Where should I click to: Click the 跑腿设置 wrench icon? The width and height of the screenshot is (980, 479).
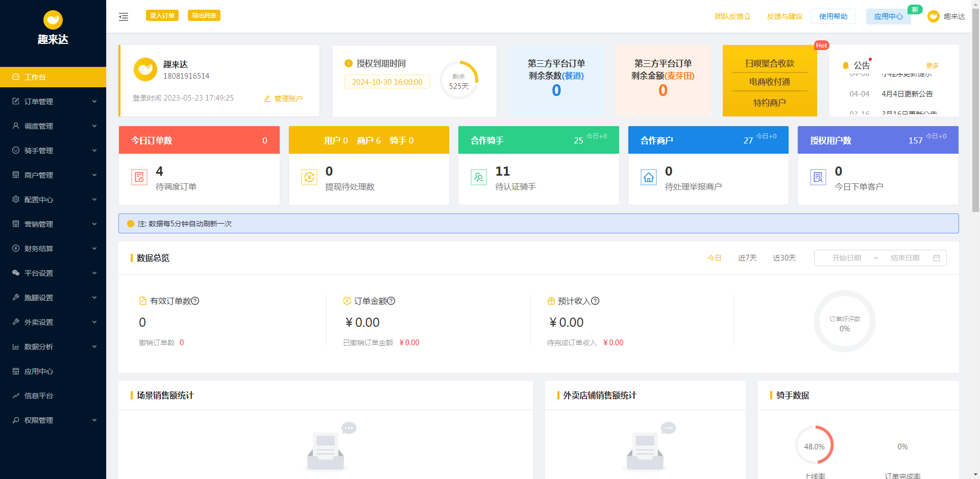click(16, 298)
